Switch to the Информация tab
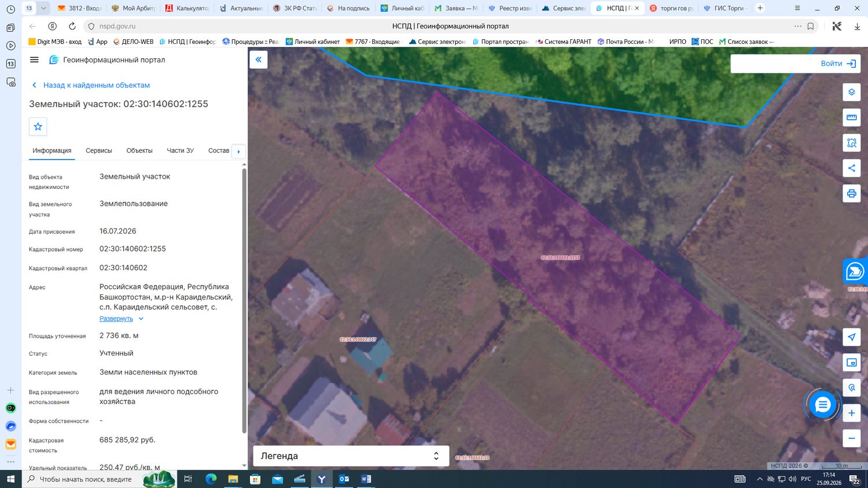 pyautogui.click(x=52, y=150)
